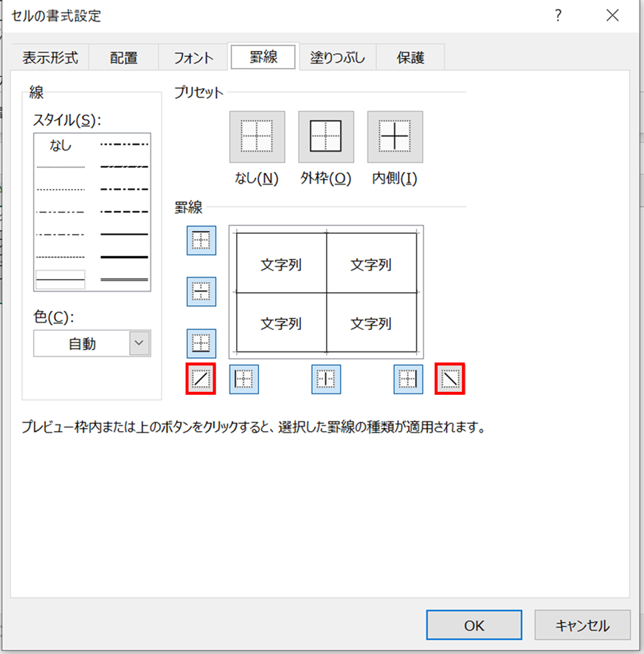
Task: Go to the 表示形式 tab
Action: coord(50,58)
